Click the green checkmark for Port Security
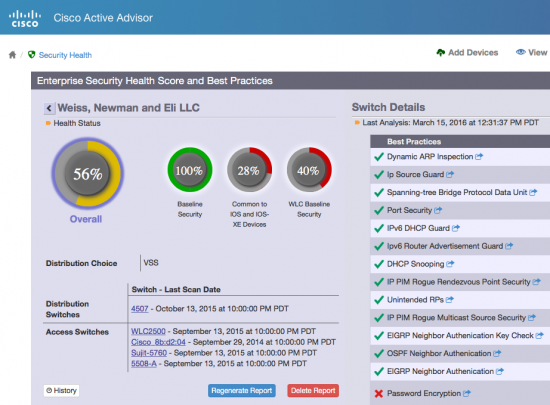Image resolution: width=550 pixels, height=405 pixels. pos(379,210)
